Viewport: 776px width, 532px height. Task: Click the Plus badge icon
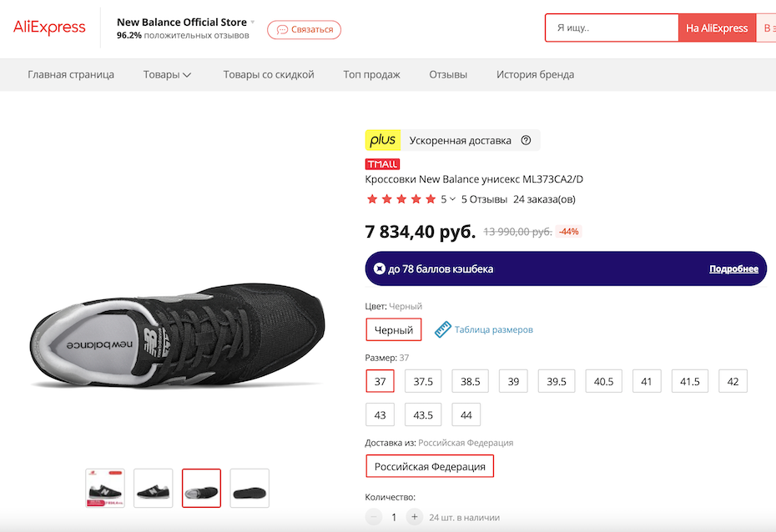[x=383, y=140]
